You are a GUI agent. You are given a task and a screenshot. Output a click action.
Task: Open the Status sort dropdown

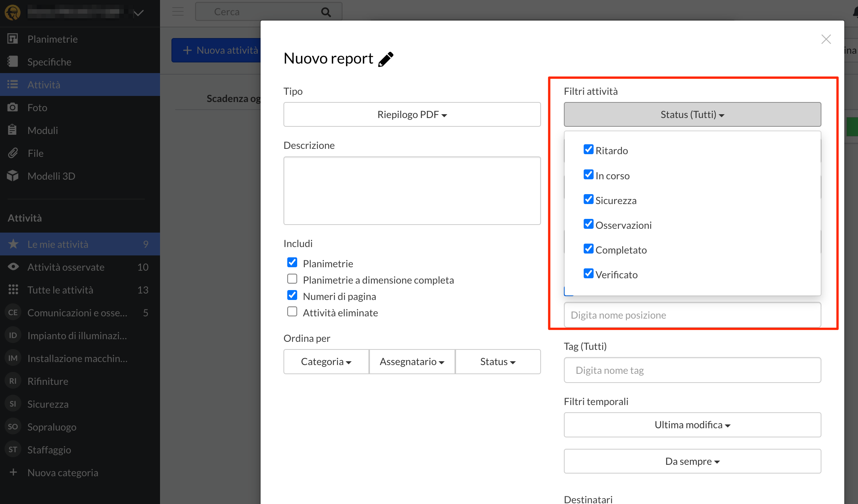(x=498, y=362)
